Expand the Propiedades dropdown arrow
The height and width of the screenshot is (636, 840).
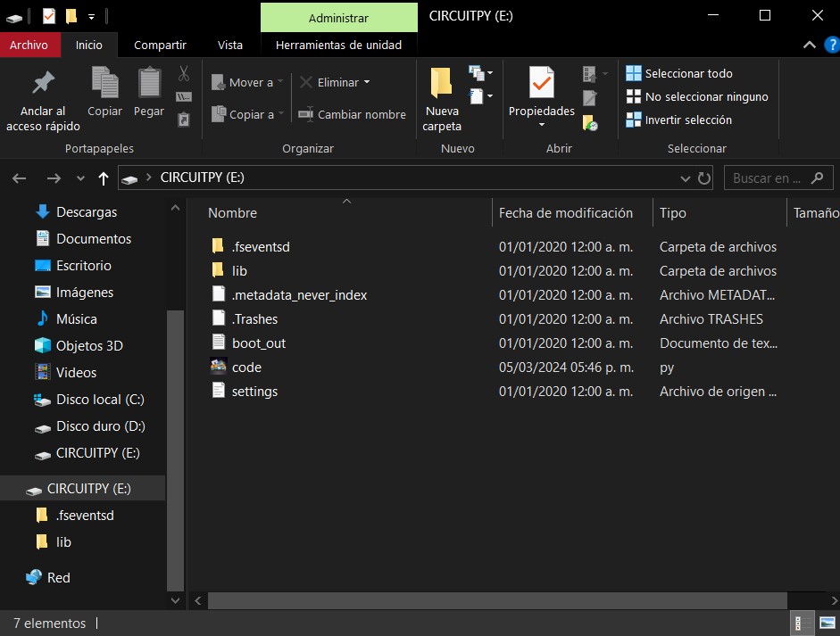[542, 125]
